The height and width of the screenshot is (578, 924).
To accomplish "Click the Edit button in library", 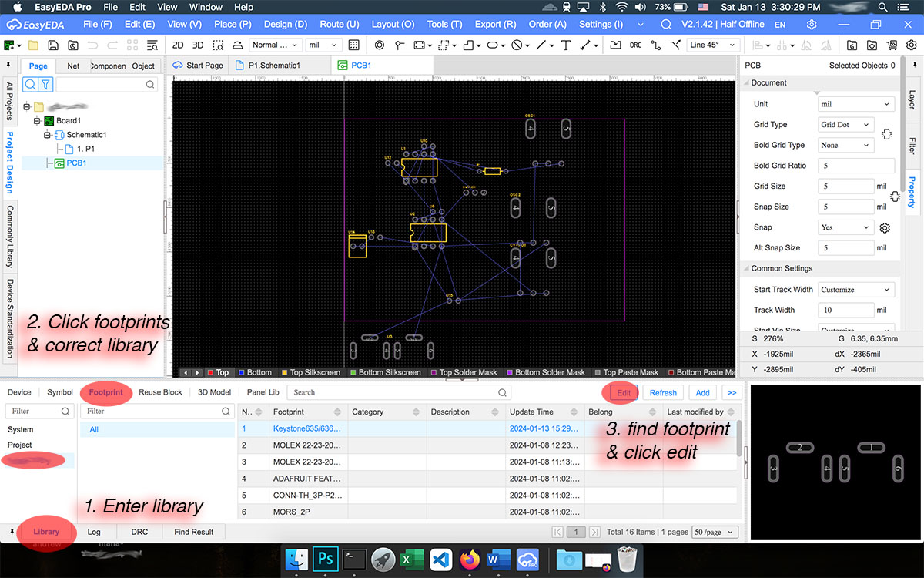I will tap(624, 392).
